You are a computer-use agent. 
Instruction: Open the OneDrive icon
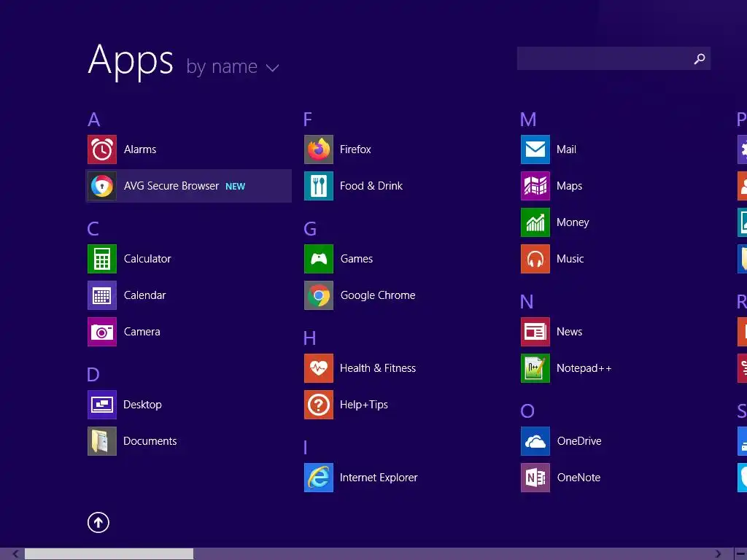[535, 441]
